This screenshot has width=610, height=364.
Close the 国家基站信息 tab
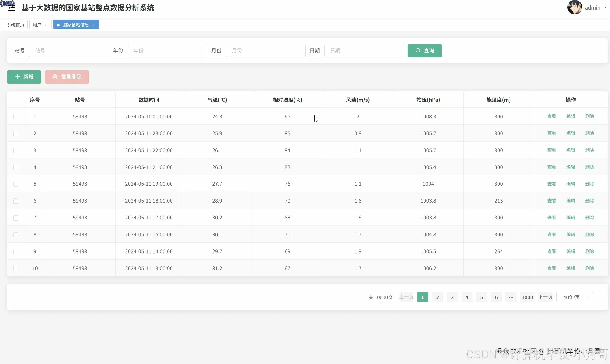click(93, 25)
